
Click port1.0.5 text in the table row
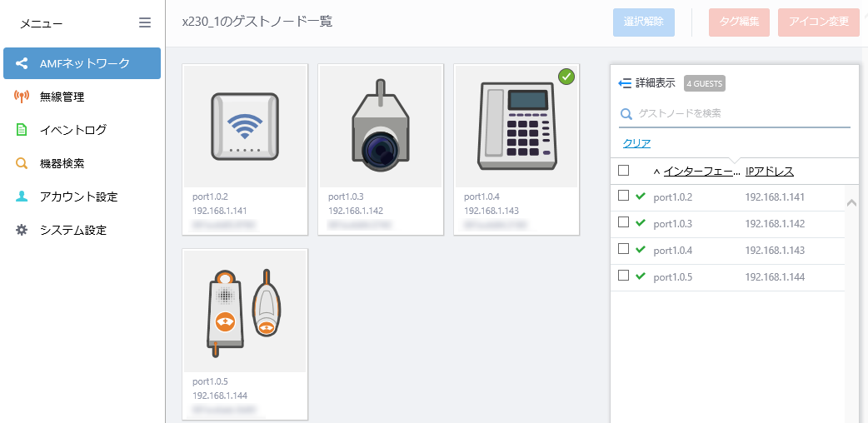(672, 276)
